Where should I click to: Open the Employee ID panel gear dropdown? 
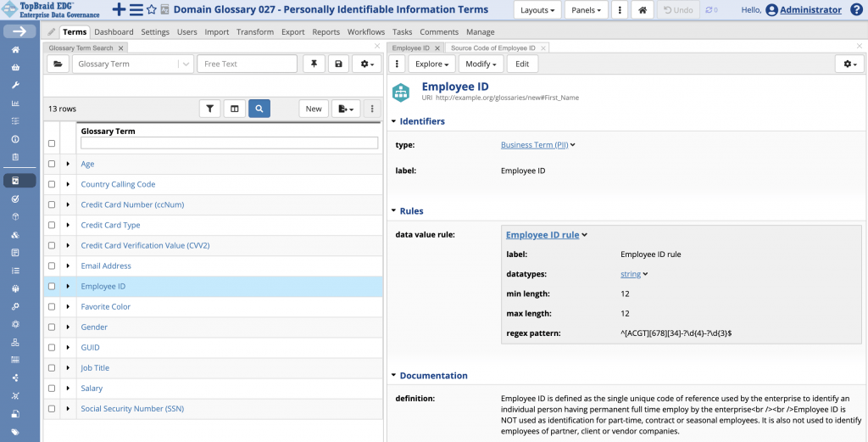tap(849, 64)
